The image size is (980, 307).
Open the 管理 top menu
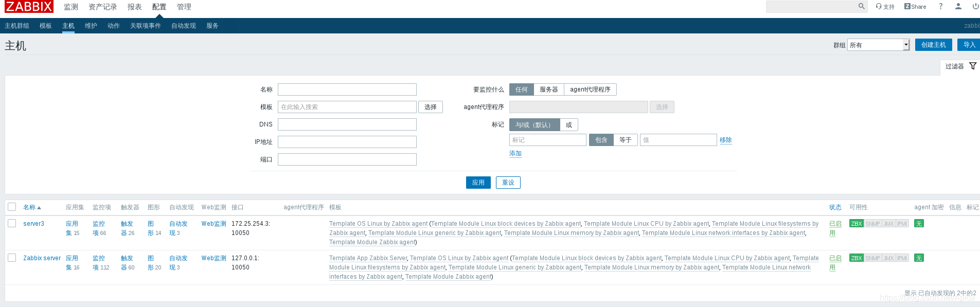184,7
